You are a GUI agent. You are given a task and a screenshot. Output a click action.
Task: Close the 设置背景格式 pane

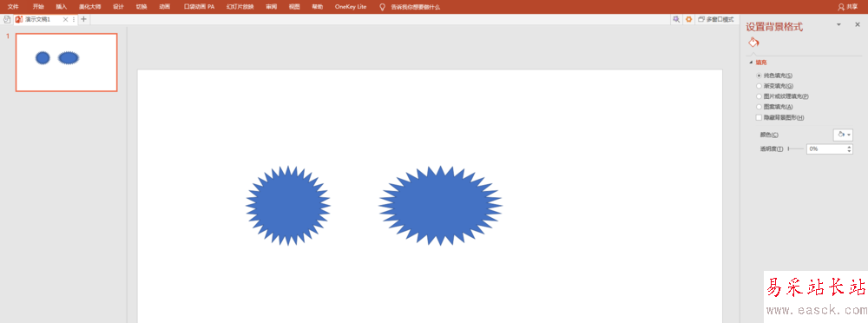858,25
